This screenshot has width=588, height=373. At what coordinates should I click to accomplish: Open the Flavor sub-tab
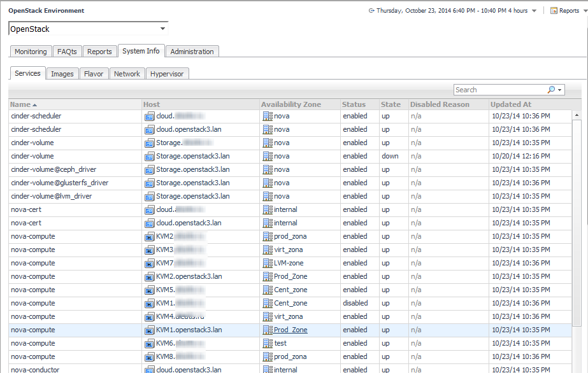pos(94,74)
